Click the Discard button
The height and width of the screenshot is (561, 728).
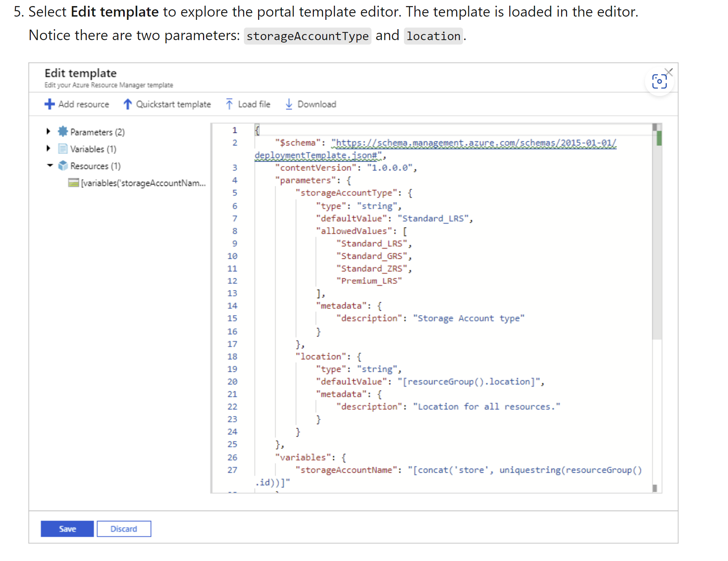124,529
